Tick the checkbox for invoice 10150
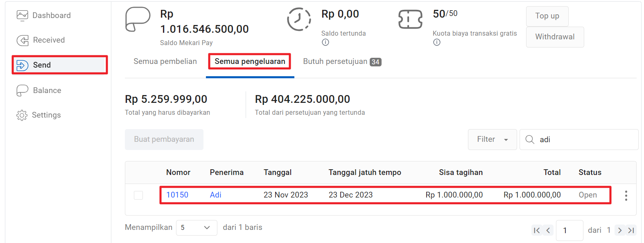 coord(138,195)
